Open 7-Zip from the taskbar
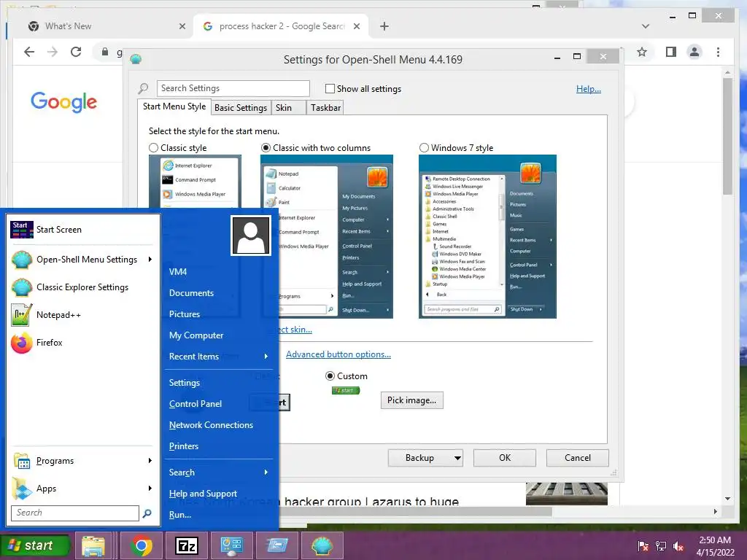The image size is (747, 560). point(187,545)
